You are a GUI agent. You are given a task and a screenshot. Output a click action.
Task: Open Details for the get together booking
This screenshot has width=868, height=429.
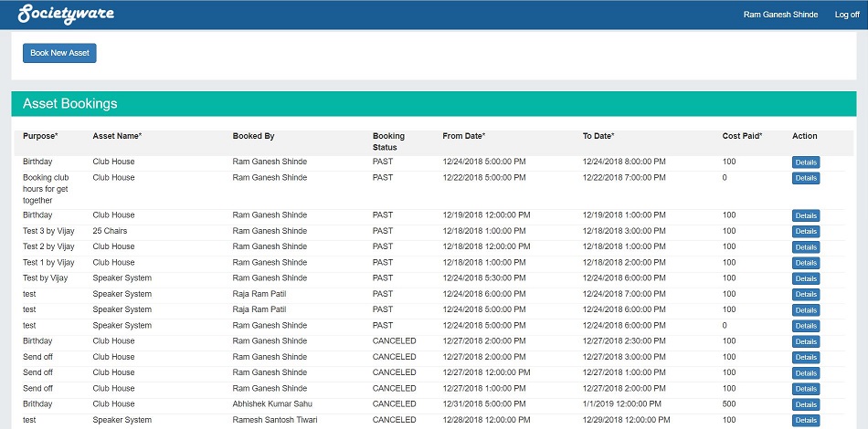(x=806, y=178)
